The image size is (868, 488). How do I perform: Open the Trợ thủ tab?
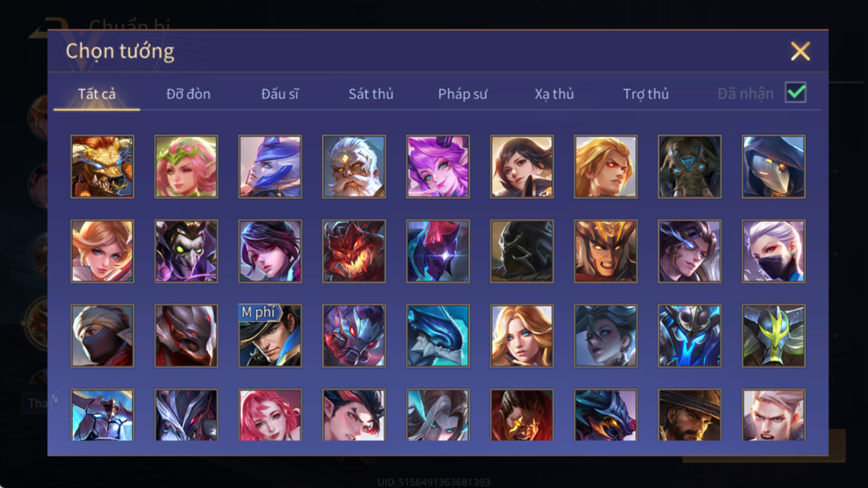[646, 94]
